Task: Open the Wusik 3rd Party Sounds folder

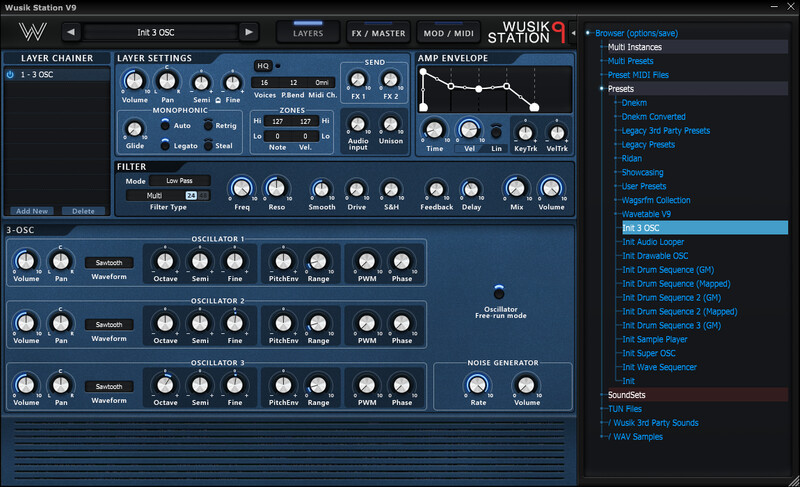Action: click(x=656, y=423)
